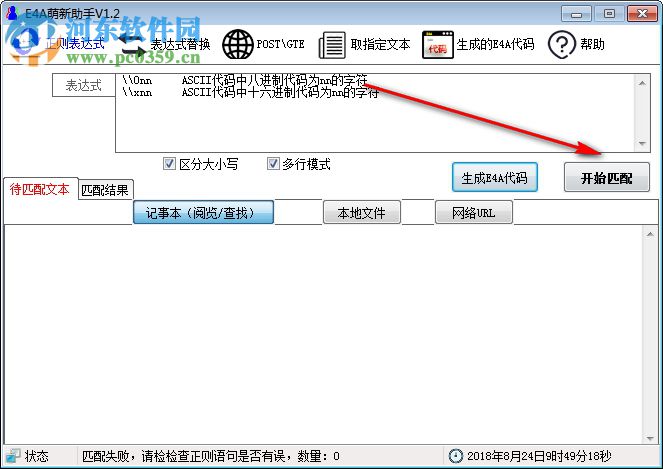663x469 pixels.
Task: Click the empty text area under 记事本
Action: click(323, 334)
